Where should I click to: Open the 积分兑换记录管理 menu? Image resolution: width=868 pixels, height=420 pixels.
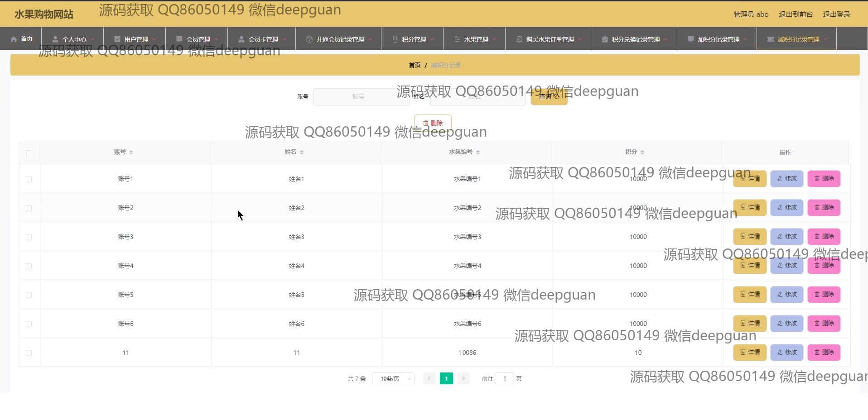(x=635, y=39)
